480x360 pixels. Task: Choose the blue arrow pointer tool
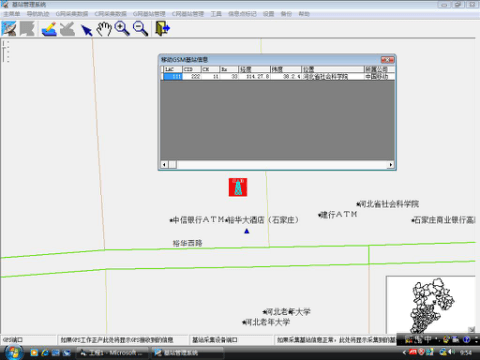tap(87, 30)
